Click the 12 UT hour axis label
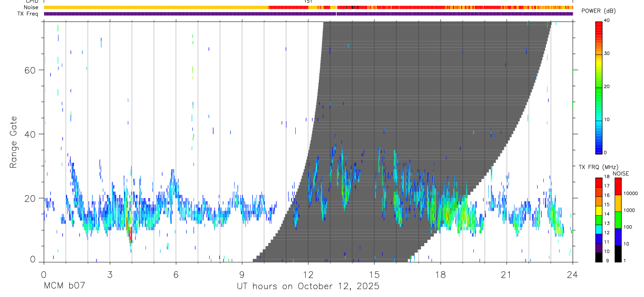The width and height of the screenshot is (644, 297). (308, 274)
